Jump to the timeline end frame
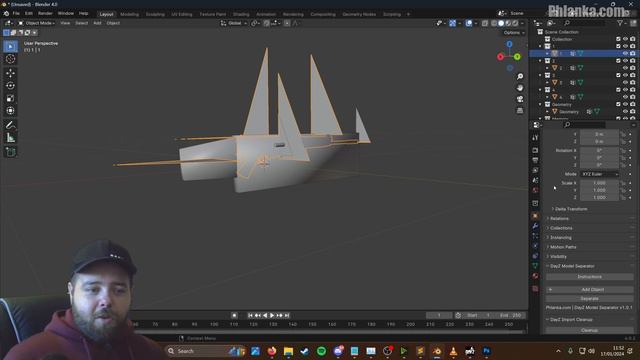The width and height of the screenshot is (640, 360). point(287,316)
